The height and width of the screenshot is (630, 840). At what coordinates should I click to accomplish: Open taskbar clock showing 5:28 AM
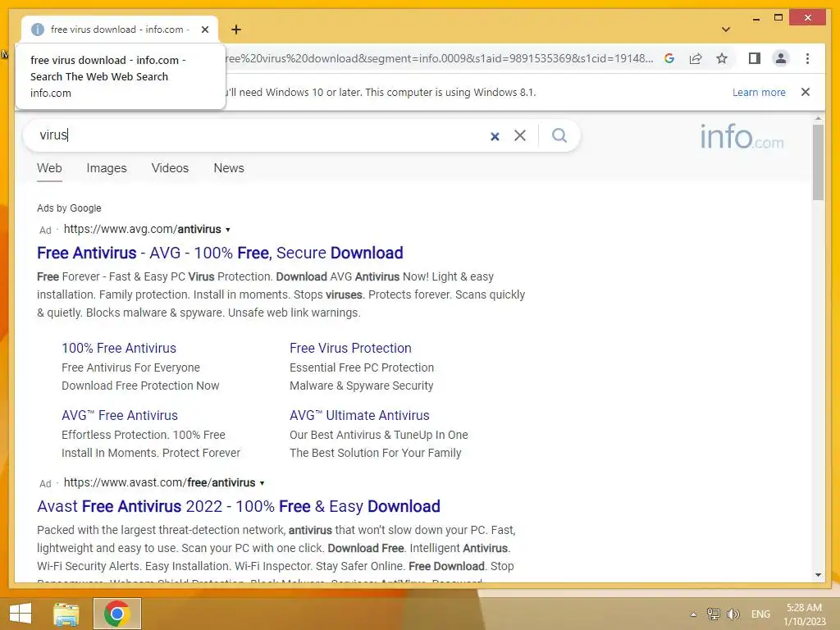[x=805, y=614]
